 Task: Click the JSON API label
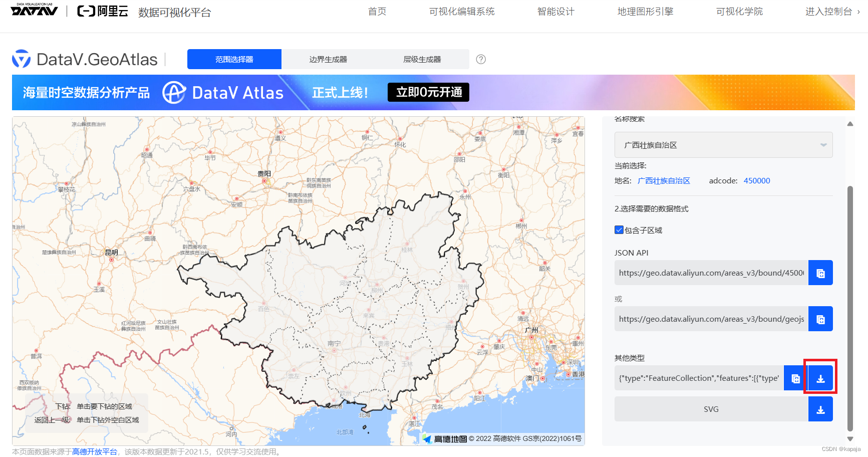(x=631, y=253)
